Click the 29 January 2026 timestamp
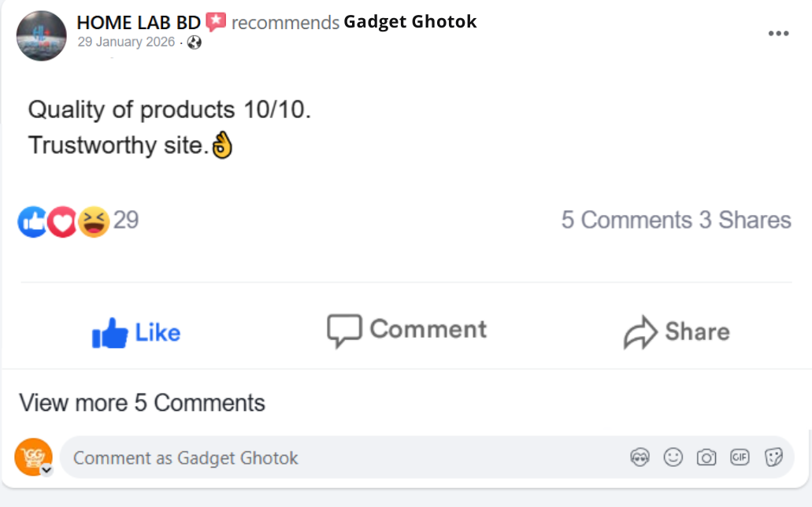Viewport: 812px width, 507px height. click(126, 43)
